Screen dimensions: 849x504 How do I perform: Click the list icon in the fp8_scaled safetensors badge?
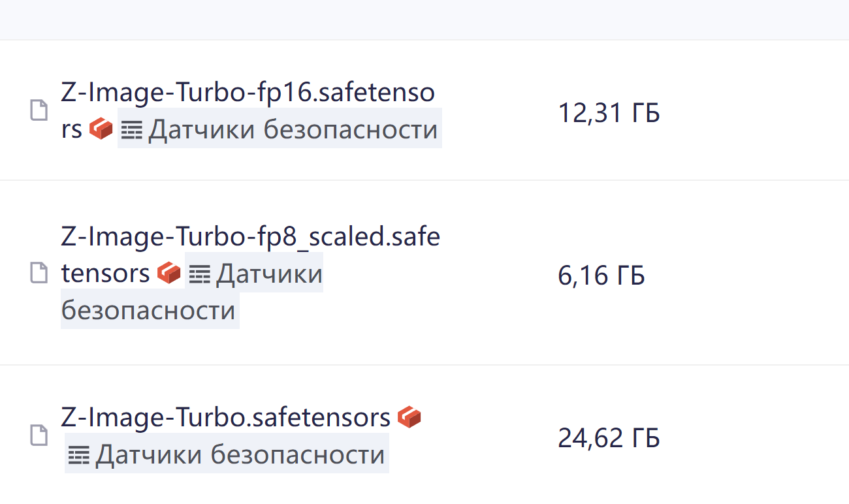coord(199,274)
